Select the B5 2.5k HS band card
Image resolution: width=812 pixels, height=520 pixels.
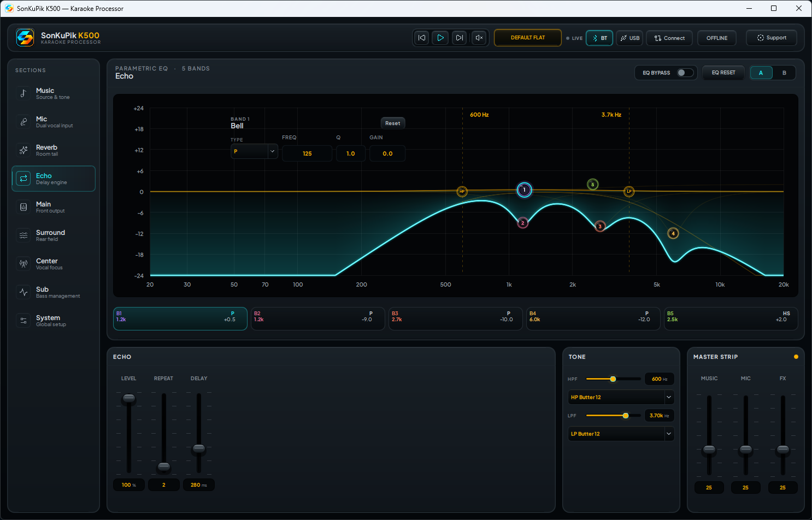731,318
